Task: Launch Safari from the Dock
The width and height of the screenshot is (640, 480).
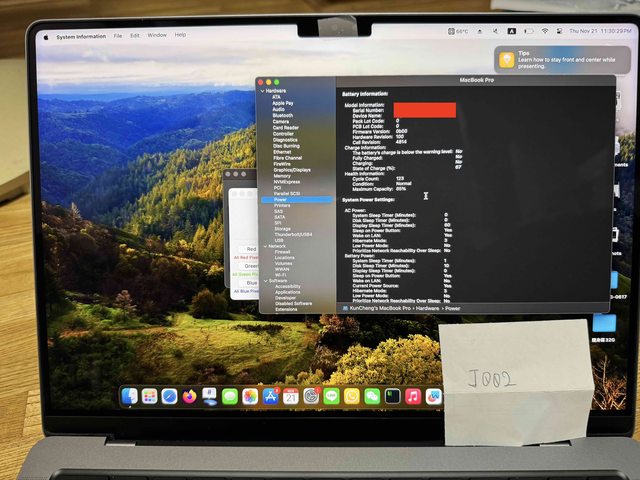Action: (x=170, y=397)
